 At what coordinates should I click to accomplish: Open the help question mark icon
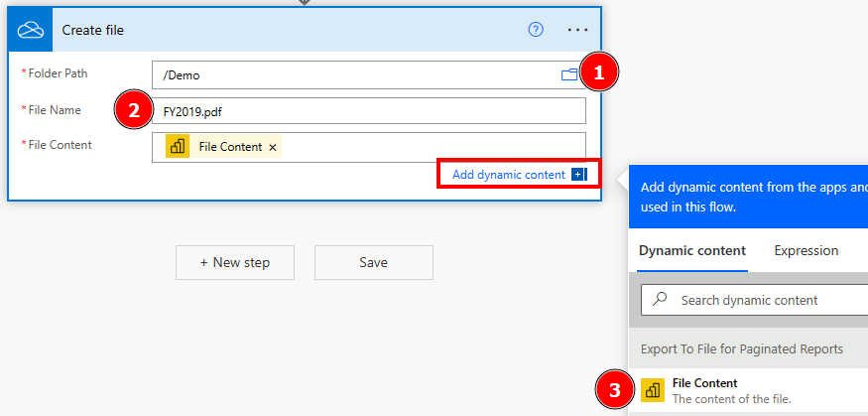pos(536,30)
